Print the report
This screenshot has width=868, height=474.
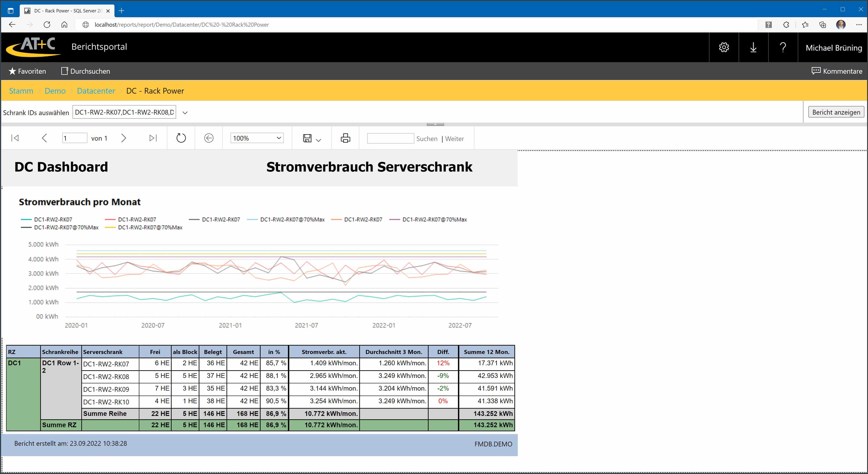point(345,138)
